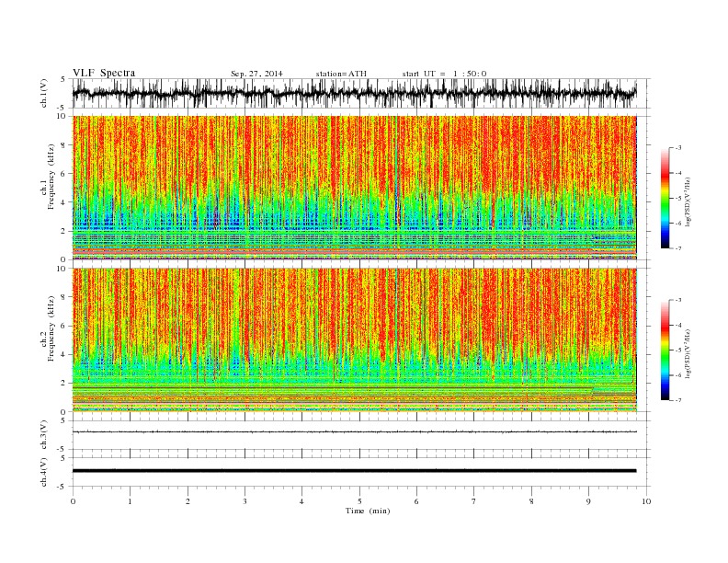The height and width of the screenshot is (563, 728).
Task: Click the ch.2 PSD color scale bar
Action: click(665, 350)
